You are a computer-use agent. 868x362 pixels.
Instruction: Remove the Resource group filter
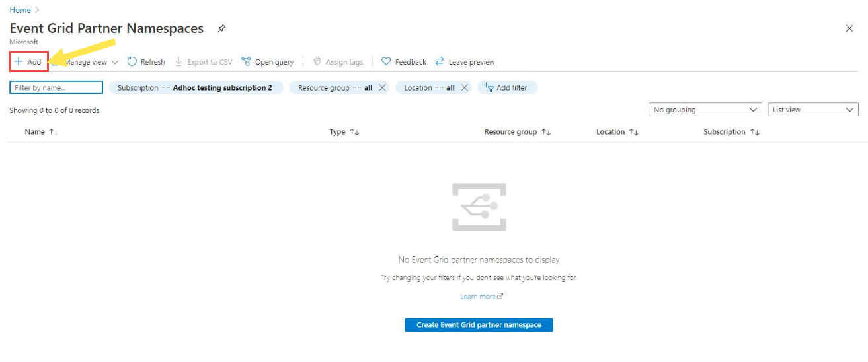[382, 87]
